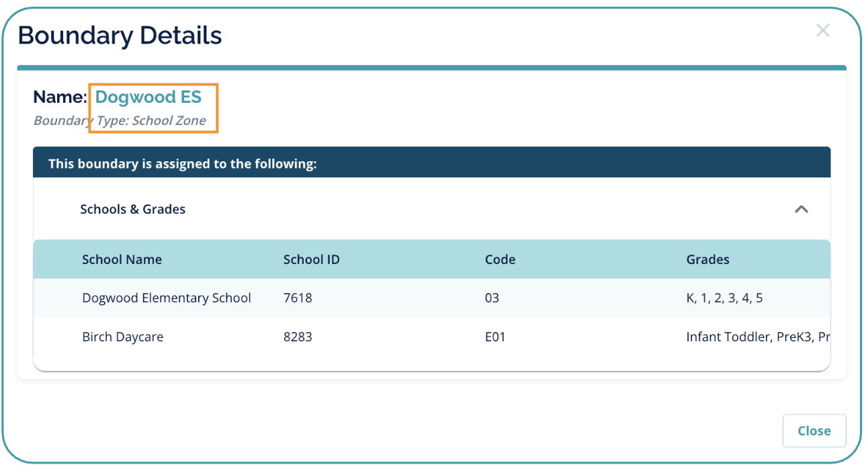Click the School ID column header
868x473 pixels.
311,259
